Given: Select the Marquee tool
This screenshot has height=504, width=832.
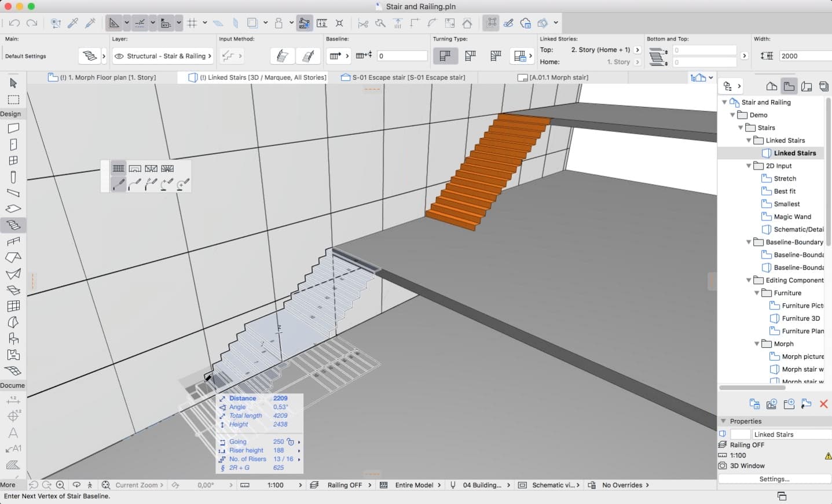Looking at the screenshot, I should pos(13,100).
